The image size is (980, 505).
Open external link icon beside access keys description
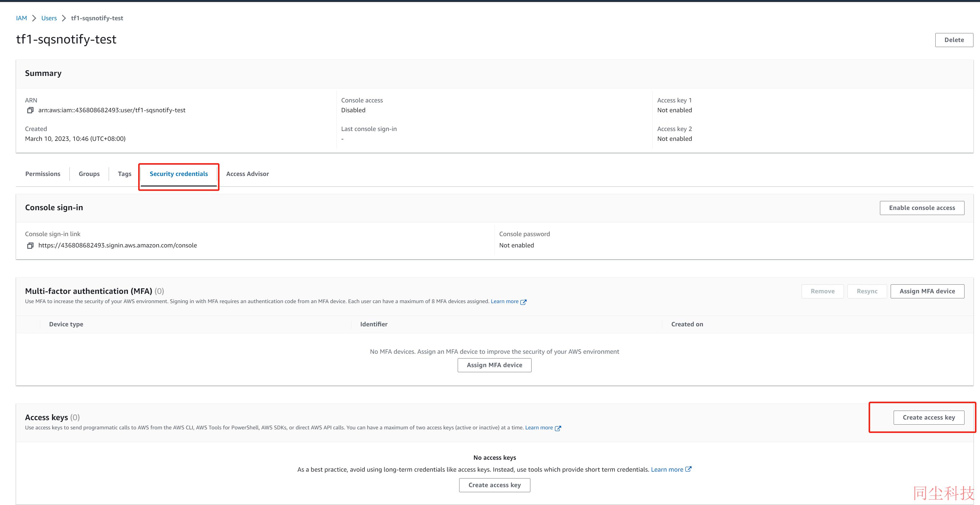(x=558, y=428)
